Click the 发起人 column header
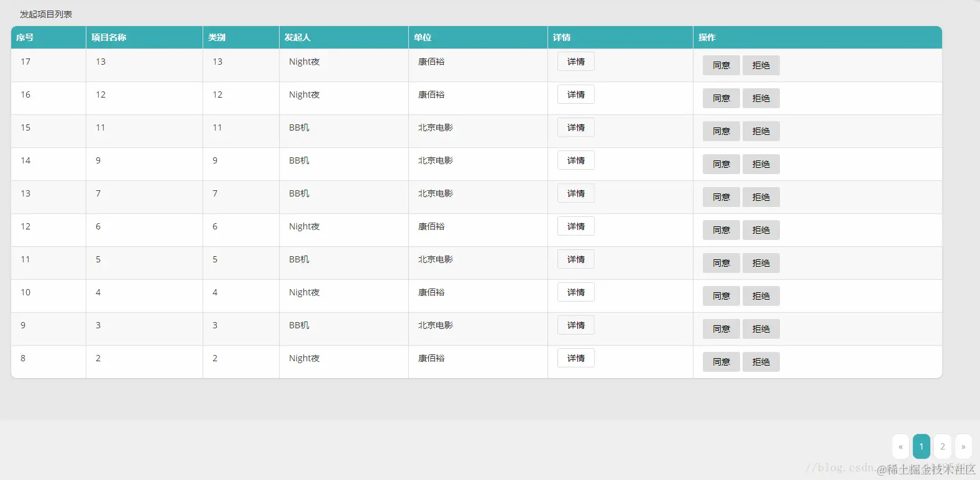Image resolution: width=980 pixels, height=480 pixels. pos(344,37)
